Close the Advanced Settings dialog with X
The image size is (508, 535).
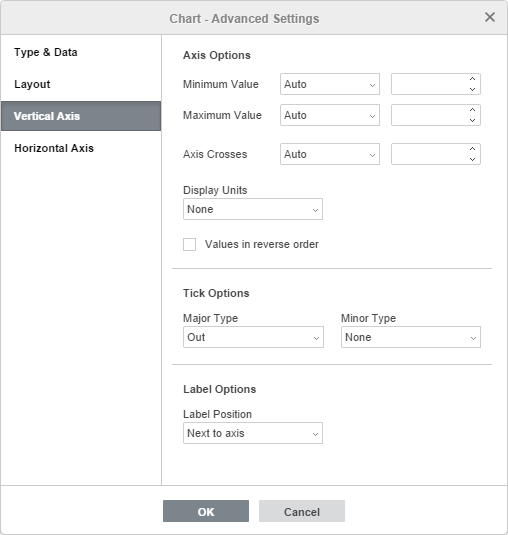490,17
